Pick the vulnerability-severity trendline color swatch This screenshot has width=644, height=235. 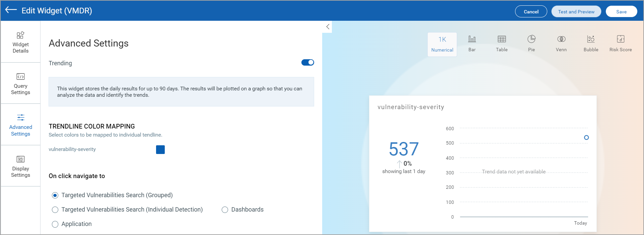[x=160, y=150]
